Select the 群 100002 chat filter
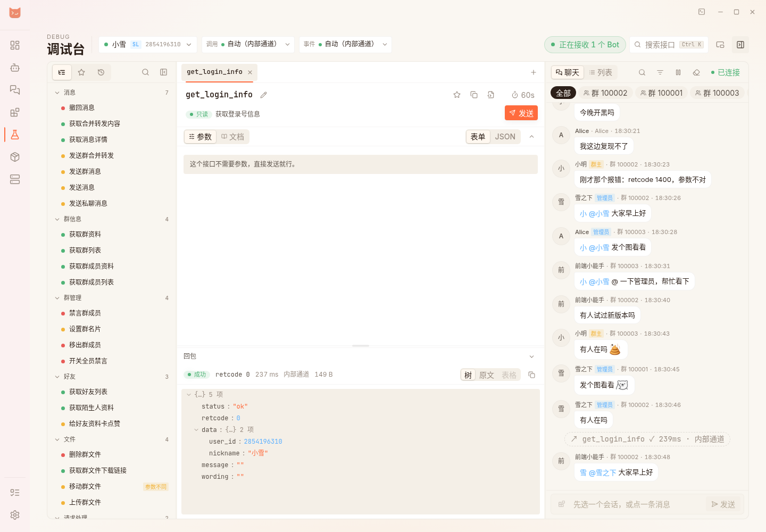Image resolution: width=766 pixels, height=532 pixels. click(605, 93)
